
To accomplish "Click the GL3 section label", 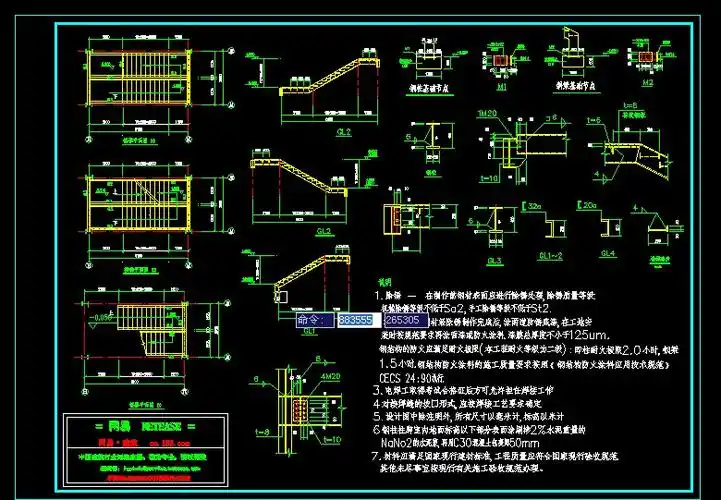I will coord(493,261).
